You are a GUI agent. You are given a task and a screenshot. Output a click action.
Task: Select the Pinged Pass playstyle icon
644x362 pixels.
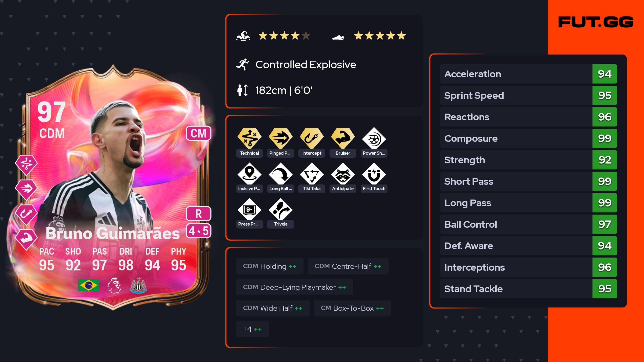pyautogui.click(x=281, y=138)
